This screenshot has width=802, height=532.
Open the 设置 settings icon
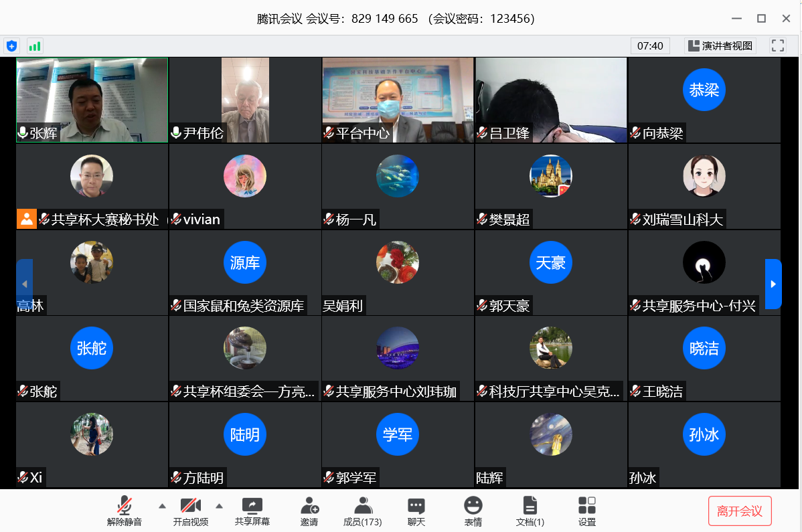pyautogui.click(x=586, y=511)
